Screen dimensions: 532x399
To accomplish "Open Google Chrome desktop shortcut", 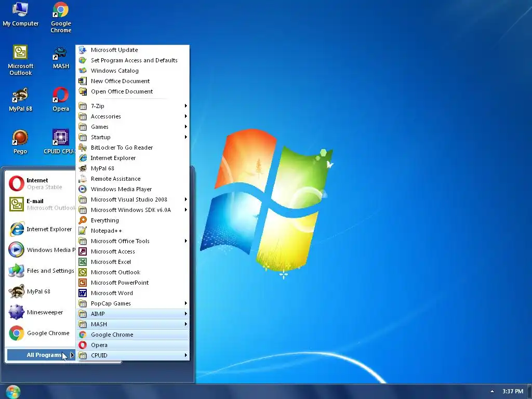I will click(x=61, y=17).
